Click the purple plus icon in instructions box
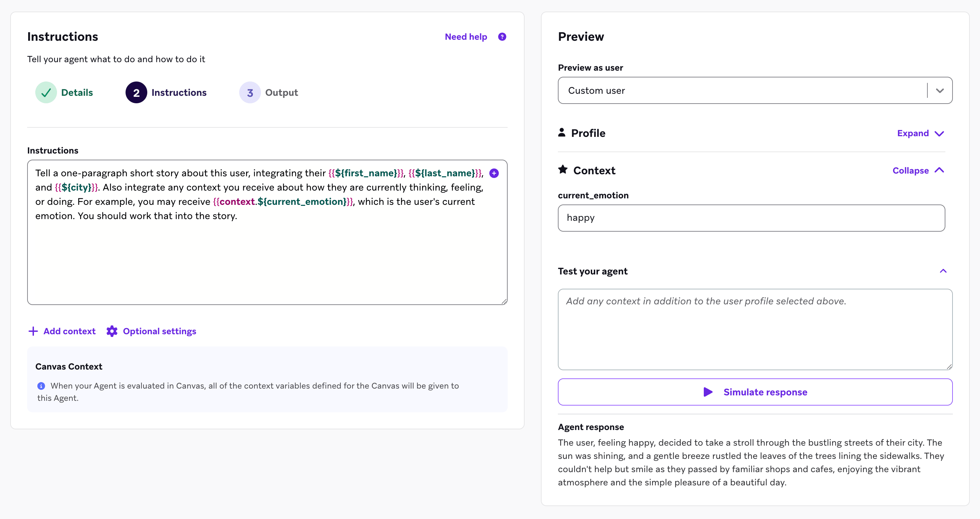The height and width of the screenshot is (519, 980). click(494, 173)
